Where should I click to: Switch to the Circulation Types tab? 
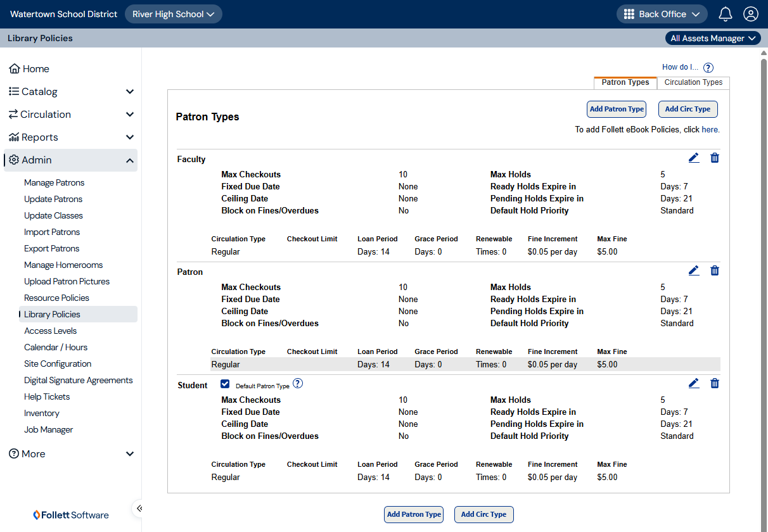point(693,82)
